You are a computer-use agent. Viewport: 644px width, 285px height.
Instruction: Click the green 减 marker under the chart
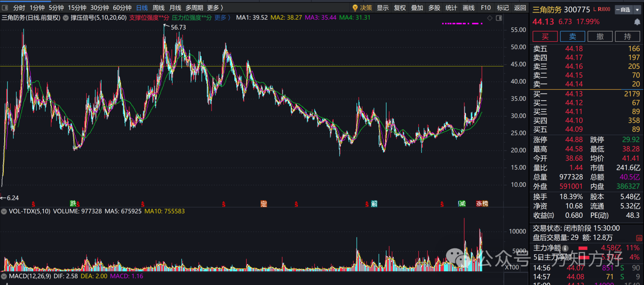tap(462, 204)
